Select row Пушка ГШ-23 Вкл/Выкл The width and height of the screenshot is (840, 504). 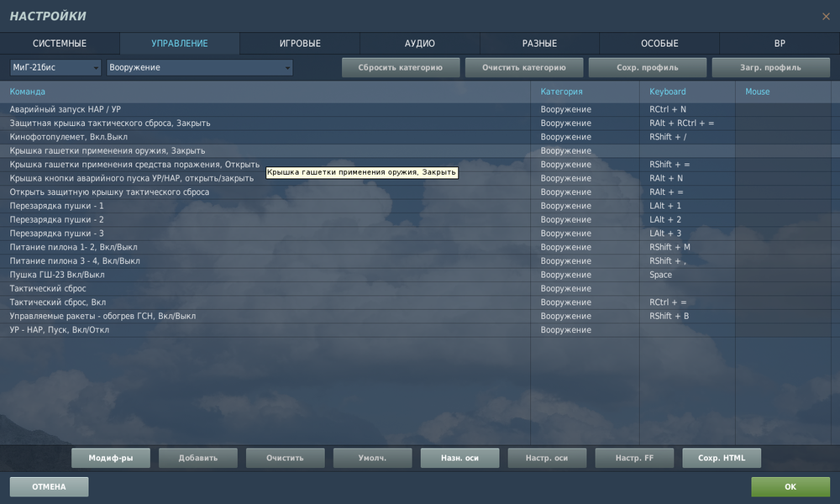(x=416, y=275)
